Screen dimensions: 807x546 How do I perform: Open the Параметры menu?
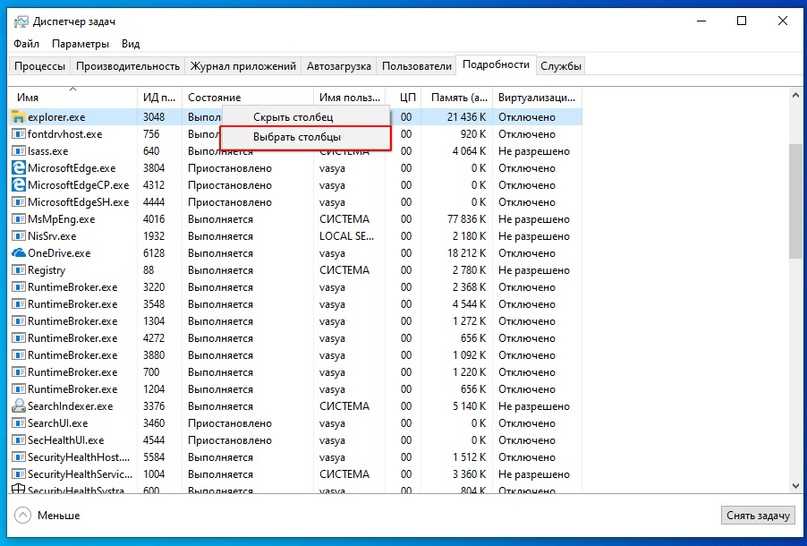pos(80,44)
